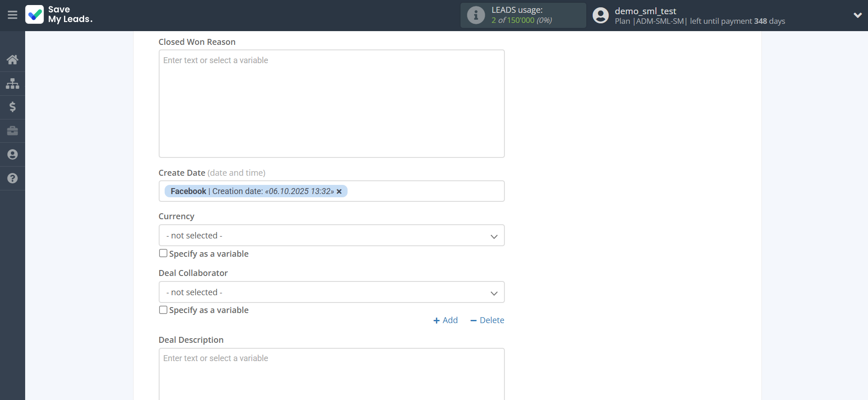Click the Save My Leads logo
This screenshot has height=400, width=868.
(x=59, y=15)
